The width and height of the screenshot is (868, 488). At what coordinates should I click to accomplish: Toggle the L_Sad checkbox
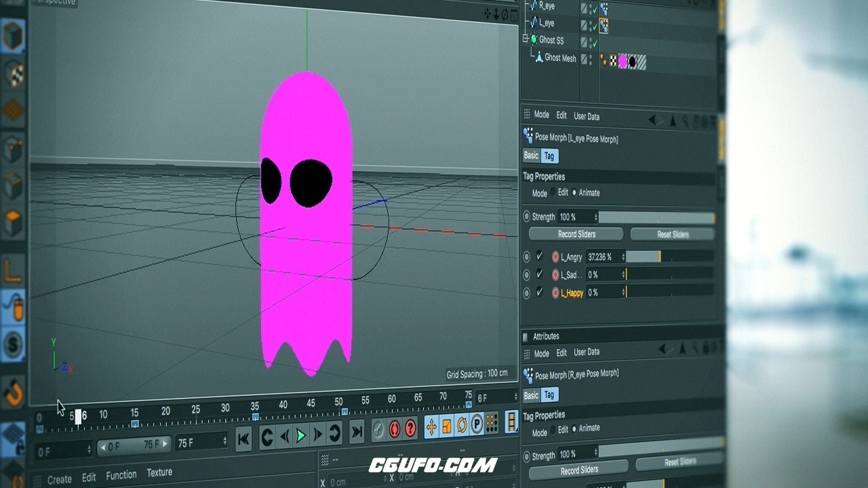(540, 274)
